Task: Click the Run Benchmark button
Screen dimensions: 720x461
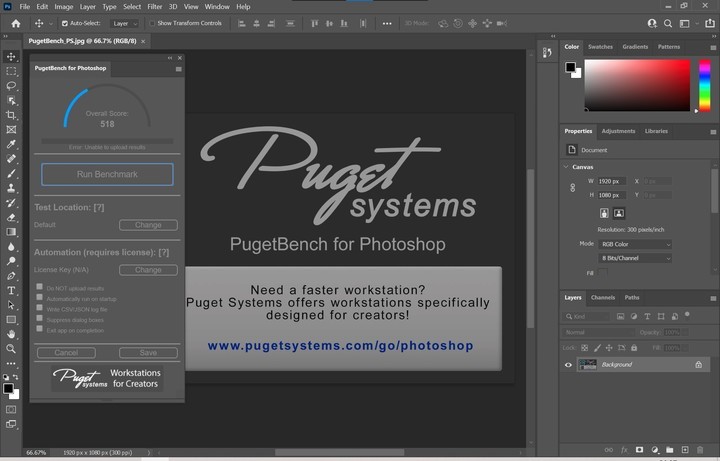Action: tap(107, 174)
